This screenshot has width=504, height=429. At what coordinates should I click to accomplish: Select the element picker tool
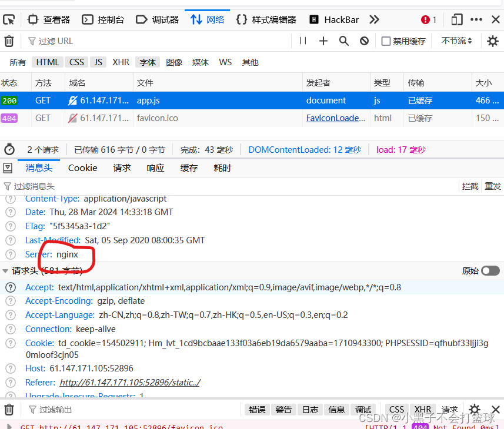click(8, 19)
